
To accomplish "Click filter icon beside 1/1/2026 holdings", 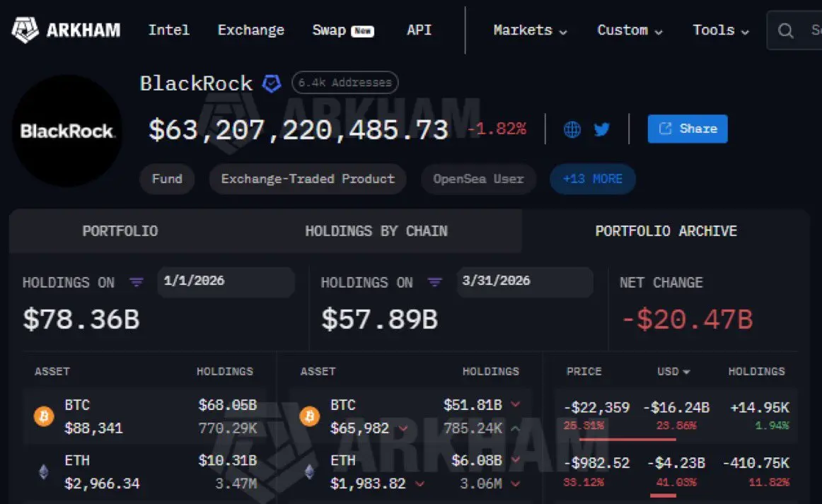I will click(137, 282).
